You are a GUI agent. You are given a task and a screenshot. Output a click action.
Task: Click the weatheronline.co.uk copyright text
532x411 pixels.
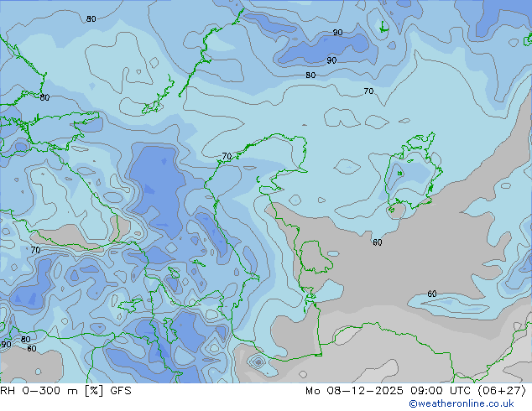(462, 403)
